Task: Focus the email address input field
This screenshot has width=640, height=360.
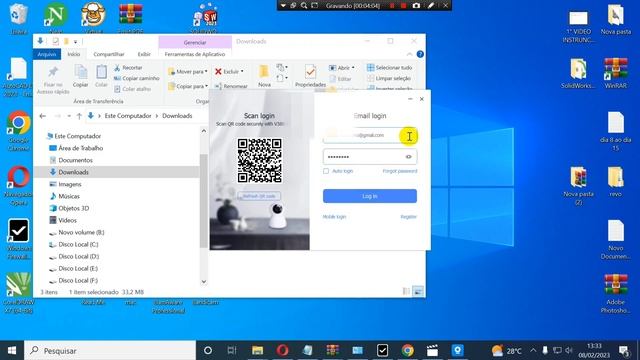Action: coord(370,135)
